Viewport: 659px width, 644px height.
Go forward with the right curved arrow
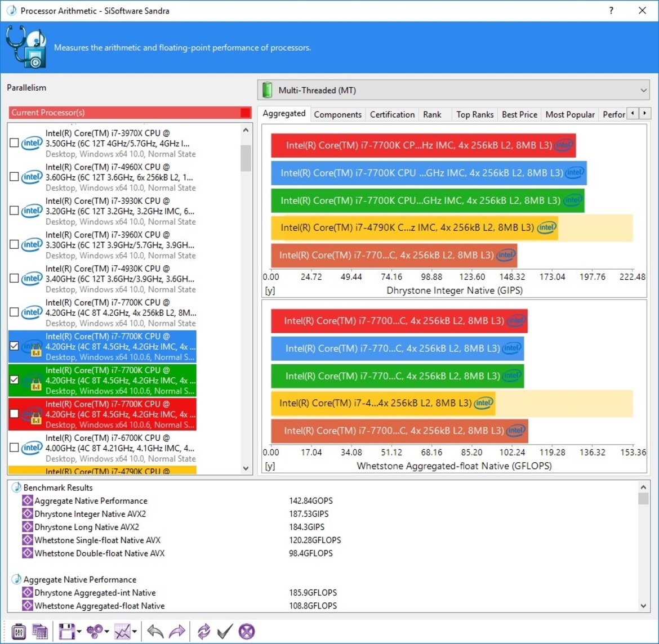(x=177, y=632)
